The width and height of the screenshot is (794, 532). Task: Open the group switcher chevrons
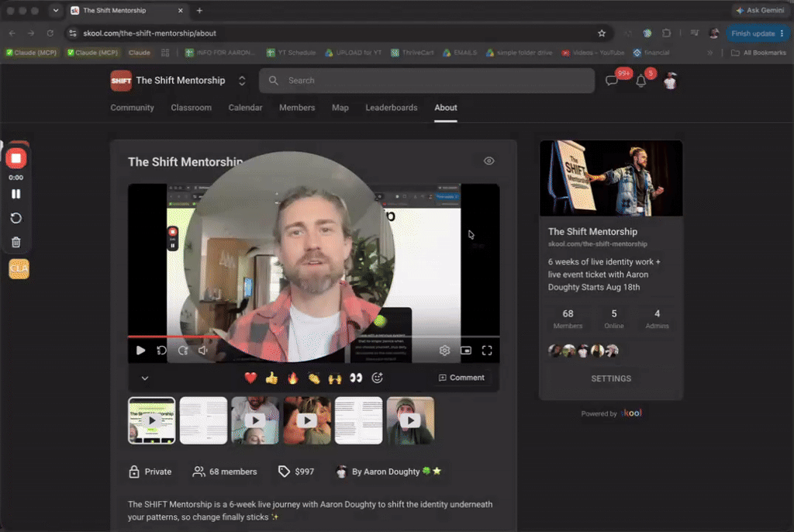242,81
